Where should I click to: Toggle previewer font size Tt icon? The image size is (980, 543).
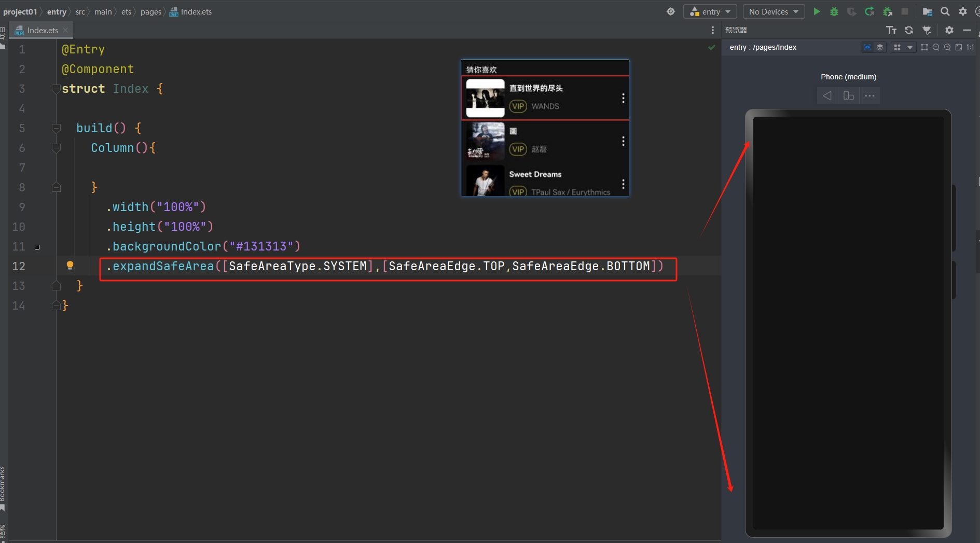[x=891, y=30]
